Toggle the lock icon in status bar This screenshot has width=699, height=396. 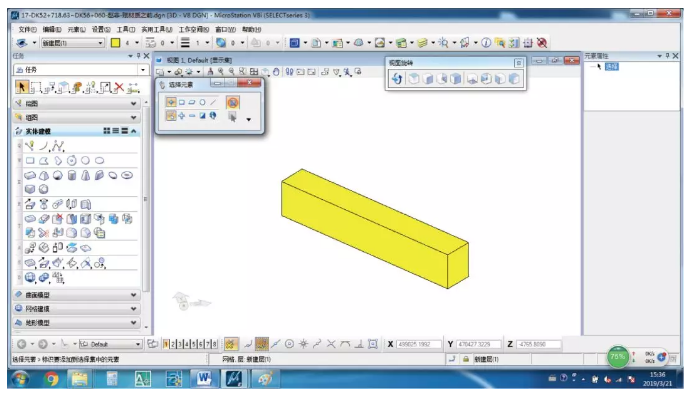465,359
